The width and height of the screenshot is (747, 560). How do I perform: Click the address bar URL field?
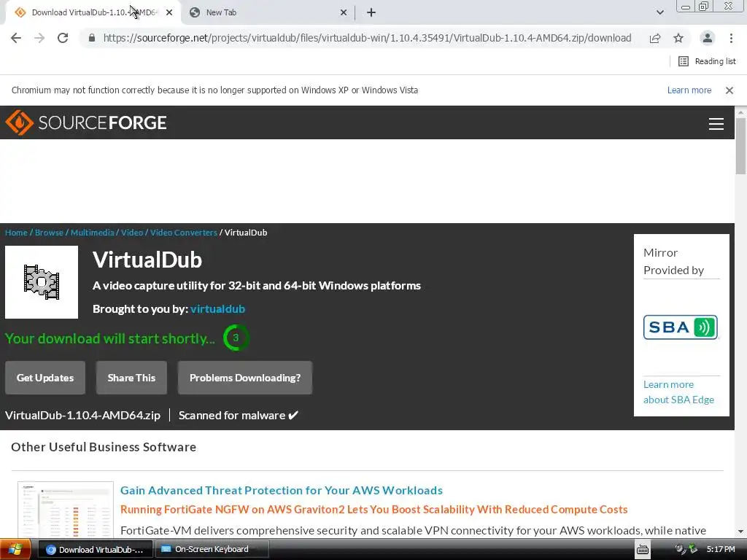pyautogui.click(x=367, y=38)
